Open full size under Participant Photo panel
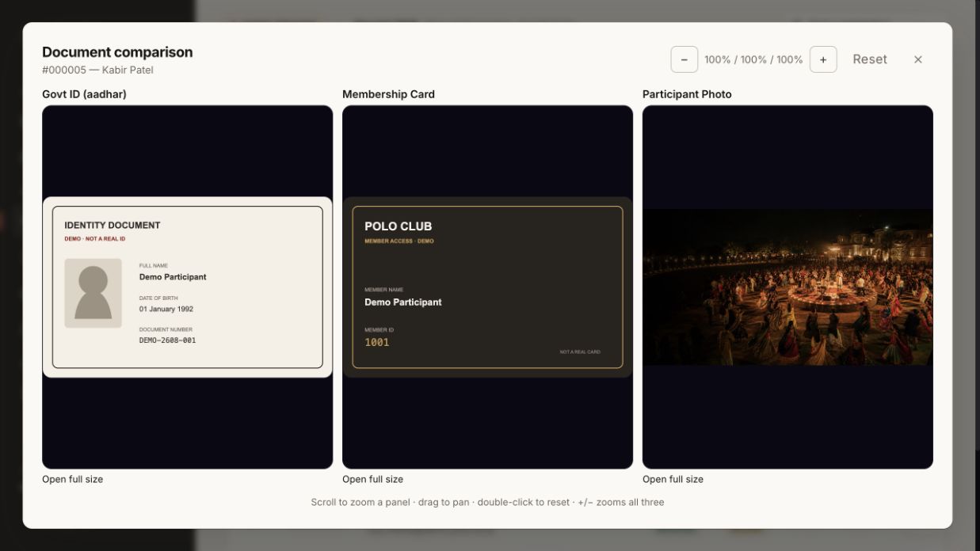 tap(673, 479)
